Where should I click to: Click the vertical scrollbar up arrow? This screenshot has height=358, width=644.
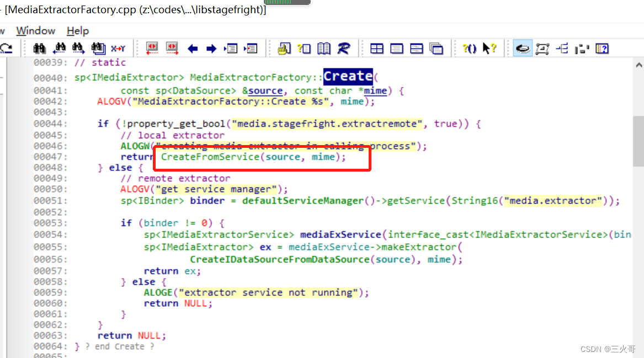(638, 65)
